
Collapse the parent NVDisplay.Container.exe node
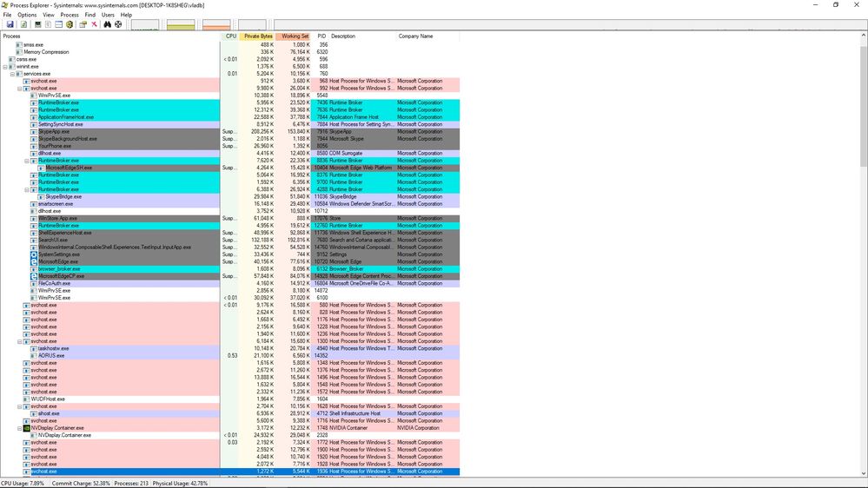click(x=20, y=428)
